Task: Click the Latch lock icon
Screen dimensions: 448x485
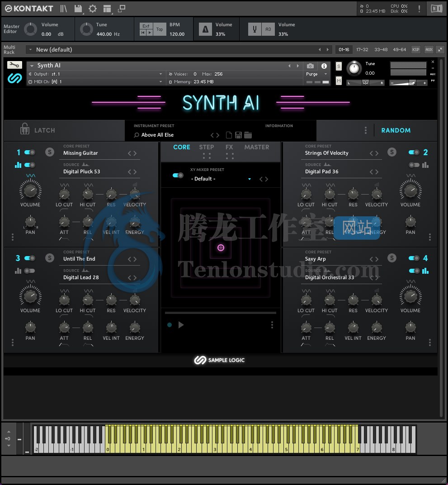Action: point(25,128)
